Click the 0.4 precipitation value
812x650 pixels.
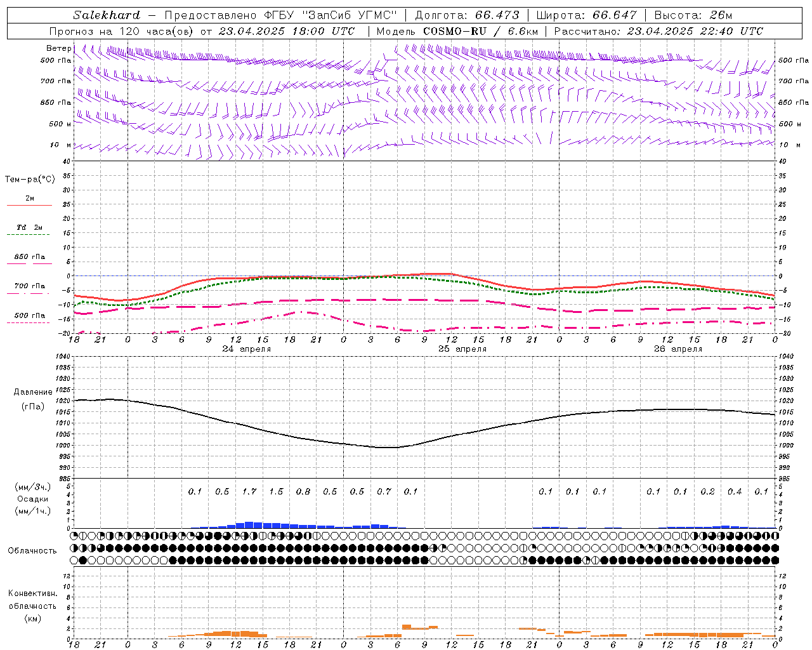735,491
